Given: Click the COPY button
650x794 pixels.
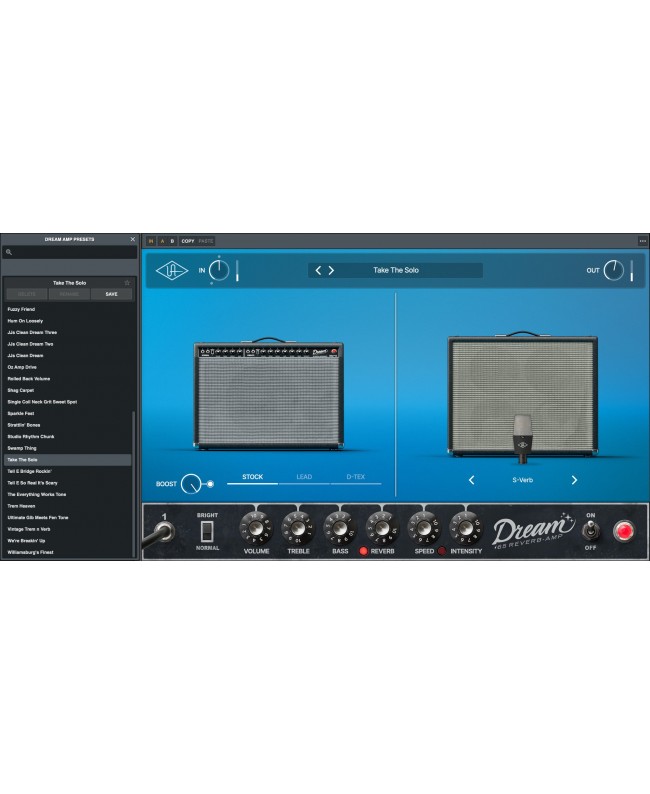Looking at the screenshot, I should tap(188, 241).
